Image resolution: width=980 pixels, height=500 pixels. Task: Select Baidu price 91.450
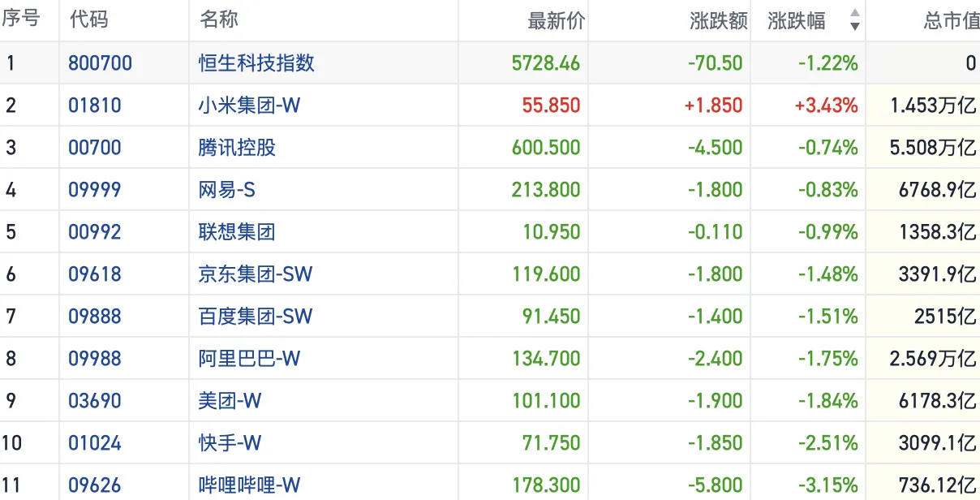pyautogui.click(x=552, y=317)
